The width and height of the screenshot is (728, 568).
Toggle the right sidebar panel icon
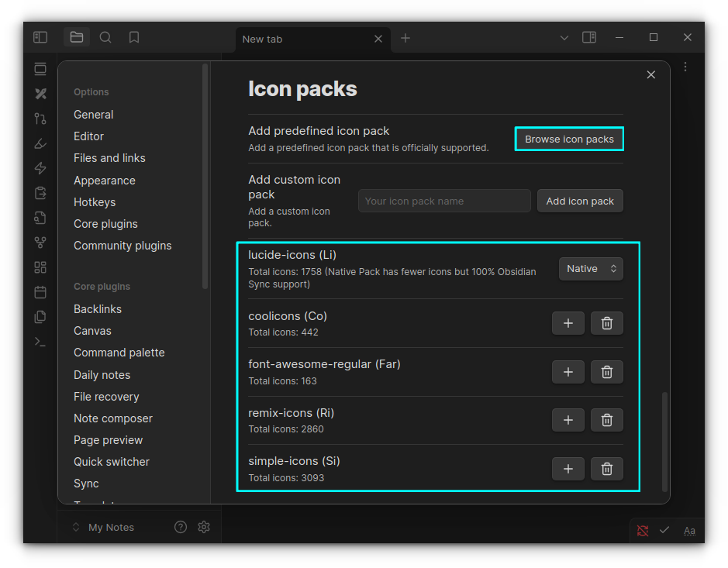pyautogui.click(x=589, y=37)
